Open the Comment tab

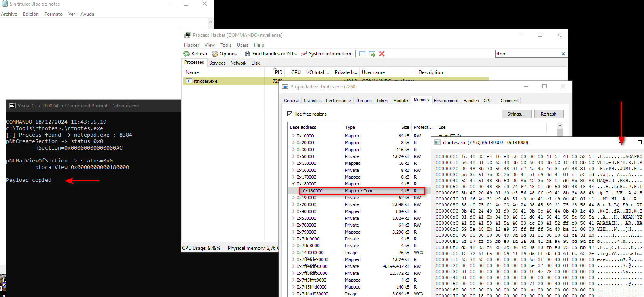509,101
